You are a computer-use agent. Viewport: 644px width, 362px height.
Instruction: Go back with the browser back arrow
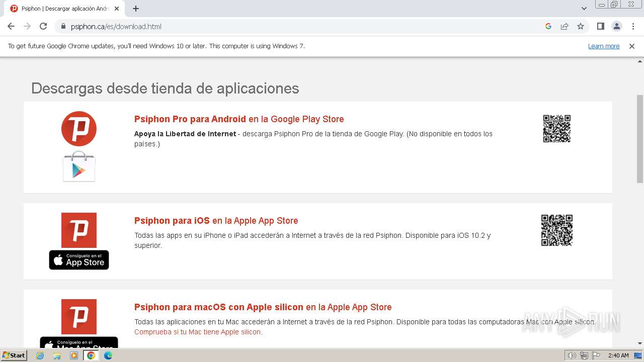pos(11,26)
